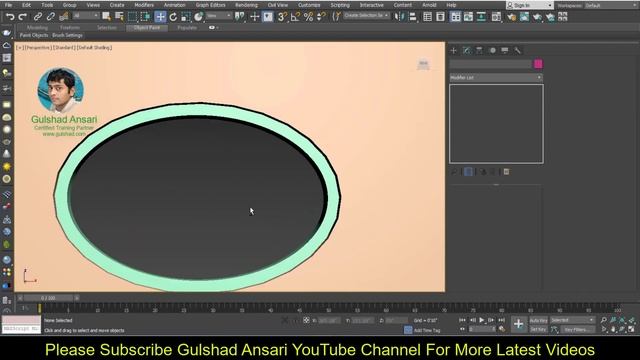This screenshot has width=640, height=360.
Task: Select the Unlink Selection icon
Action: pos(51,17)
